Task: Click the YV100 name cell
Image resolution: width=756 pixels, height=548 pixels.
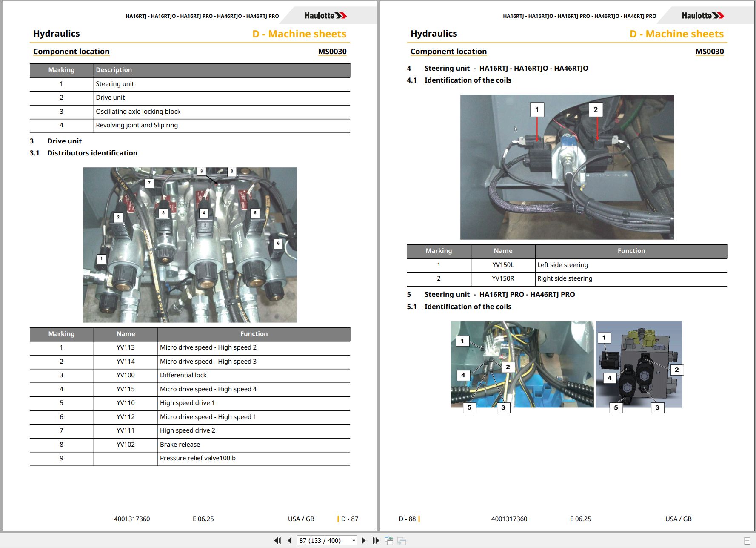Action: coord(126,375)
